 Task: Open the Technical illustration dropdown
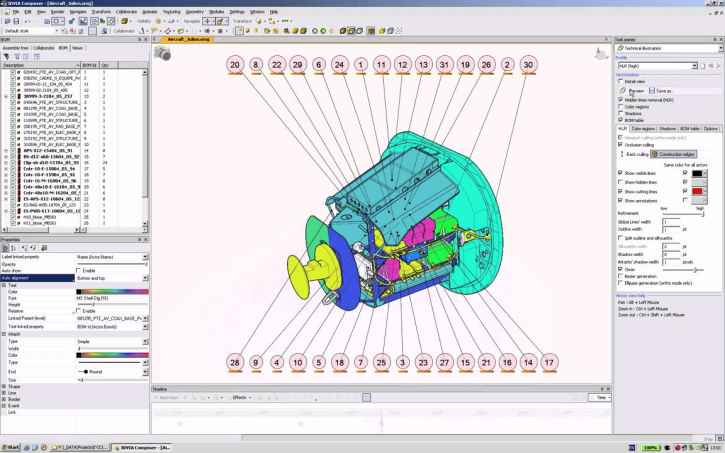(664, 48)
